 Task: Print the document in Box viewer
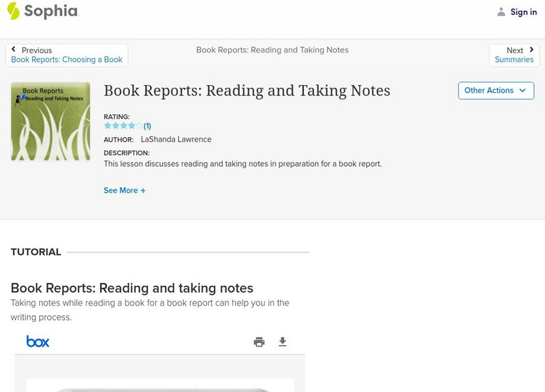[259, 342]
